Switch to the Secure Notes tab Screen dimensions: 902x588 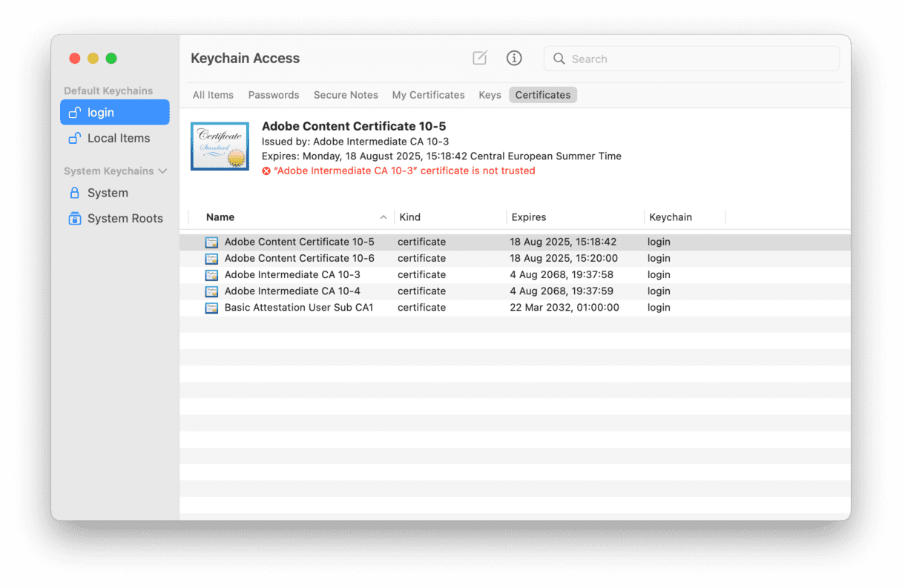point(346,95)
